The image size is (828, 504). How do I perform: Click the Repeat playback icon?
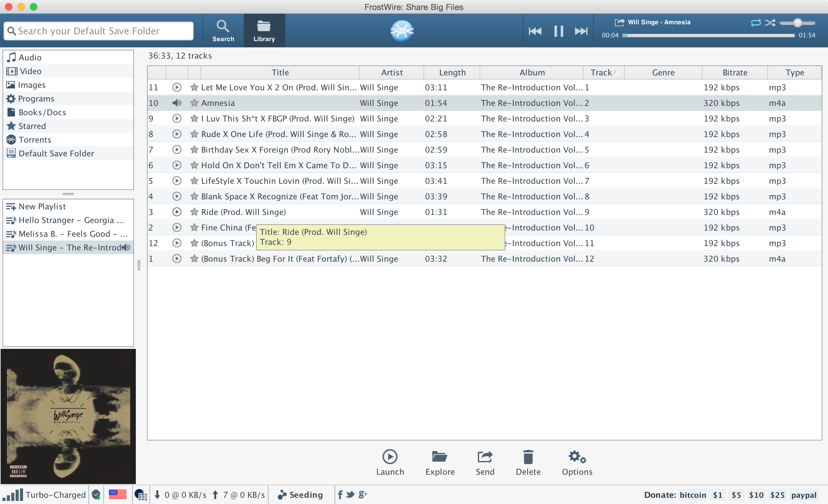(x=755, y=22)
